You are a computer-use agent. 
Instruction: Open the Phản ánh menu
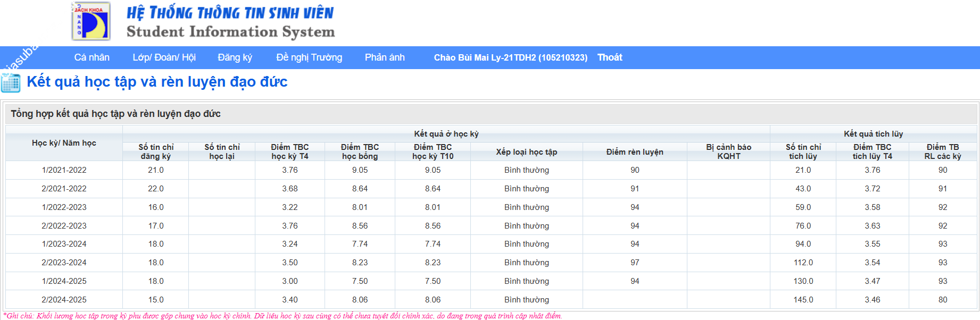click(x=384, y=57)
